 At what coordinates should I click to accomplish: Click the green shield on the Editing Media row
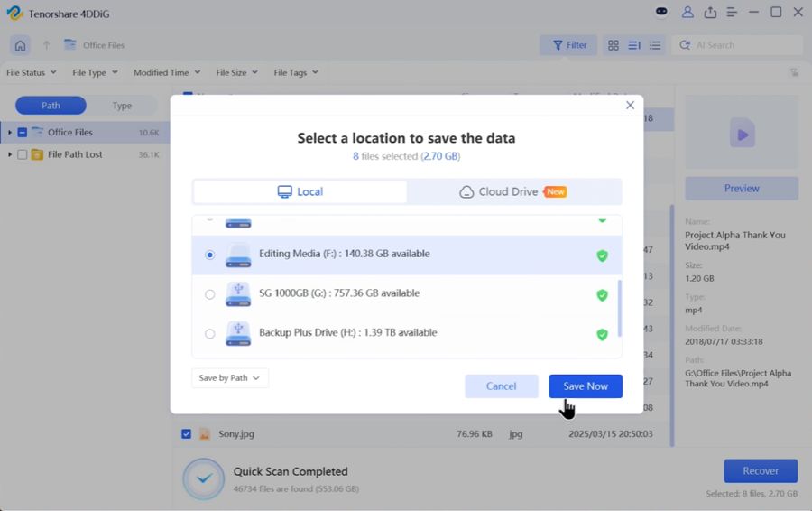click(x=602, y=255)
